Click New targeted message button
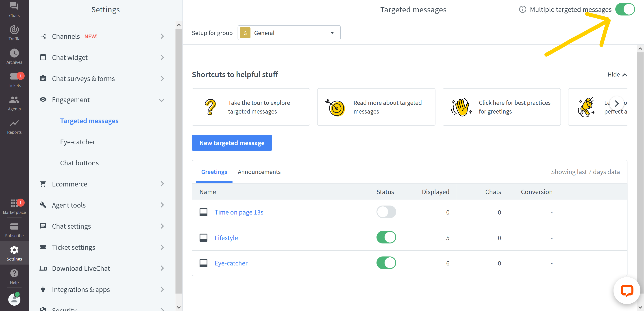Screen dimensions: 644x311 [232, 142]
